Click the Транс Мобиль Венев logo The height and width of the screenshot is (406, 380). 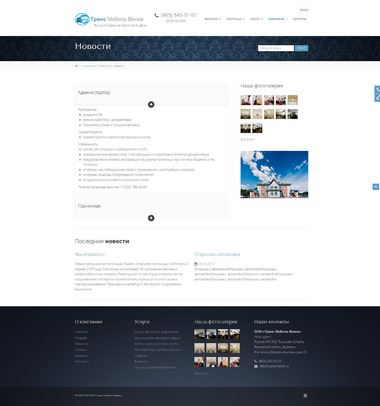(110, 20)
